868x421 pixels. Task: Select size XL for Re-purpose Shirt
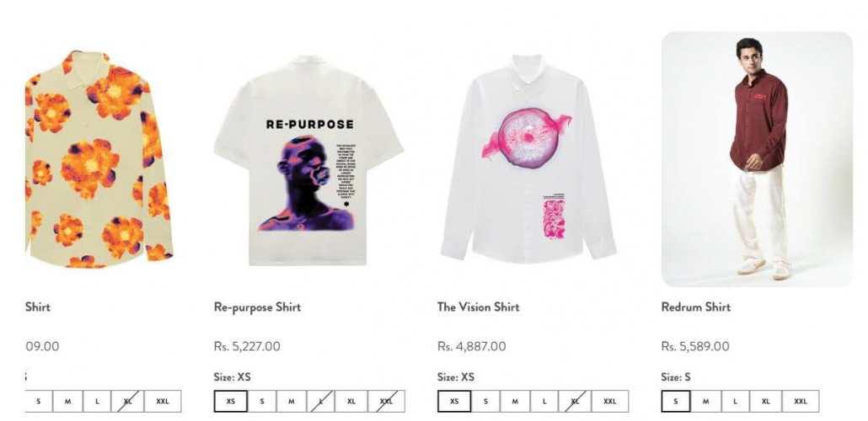tap(351, 401)
